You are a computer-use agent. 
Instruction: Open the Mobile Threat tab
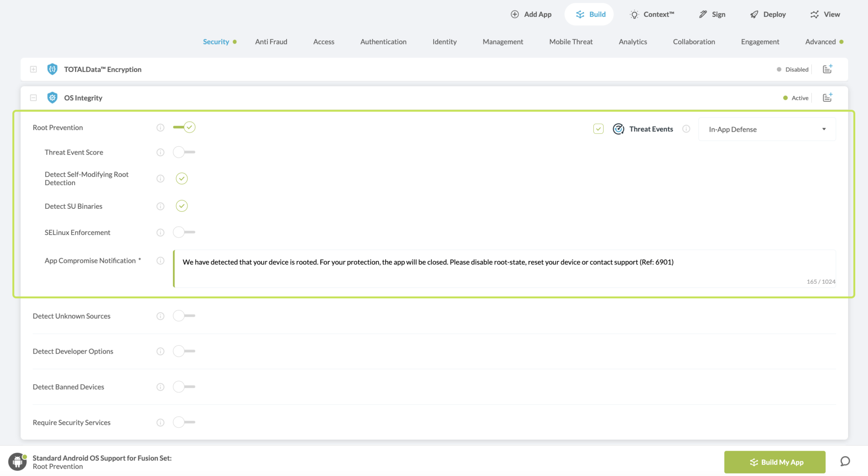pos(570,42)
